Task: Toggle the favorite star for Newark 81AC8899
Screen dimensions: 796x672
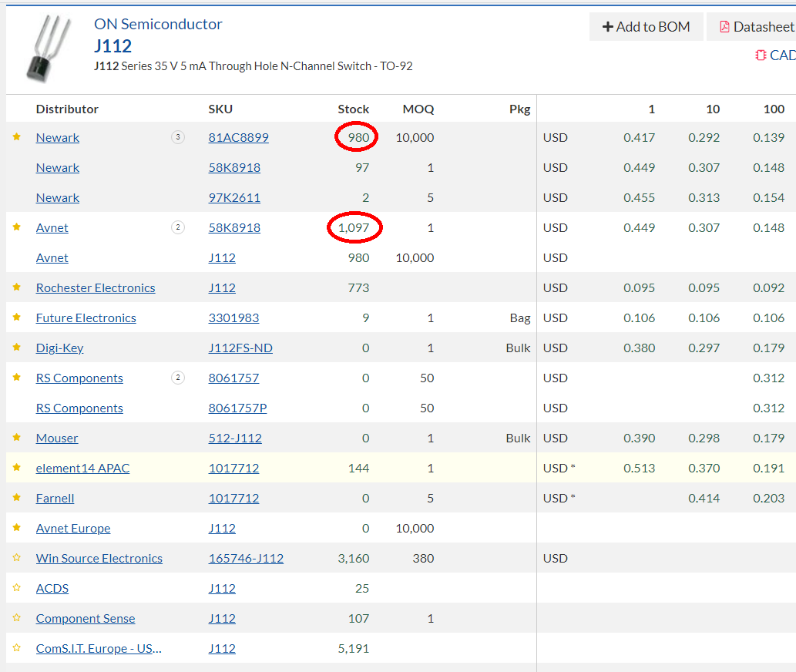Action: pos(17,137)
